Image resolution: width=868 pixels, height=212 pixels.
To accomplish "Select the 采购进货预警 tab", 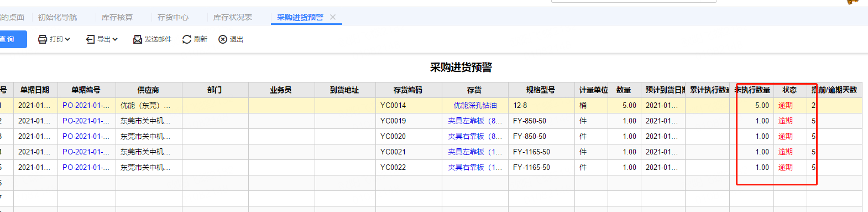I will (x=300, y=17).
